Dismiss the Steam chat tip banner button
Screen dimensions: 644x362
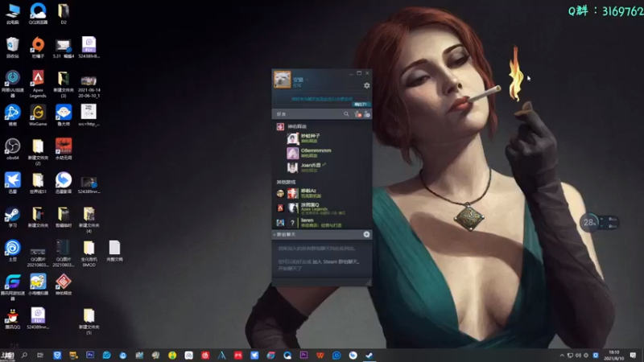[360, 105]
